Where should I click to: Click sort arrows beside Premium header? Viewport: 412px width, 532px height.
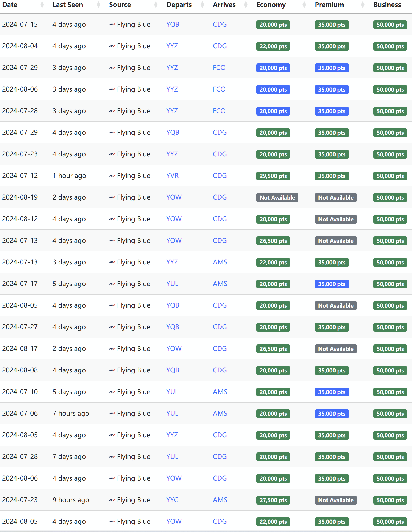point(362,5)
